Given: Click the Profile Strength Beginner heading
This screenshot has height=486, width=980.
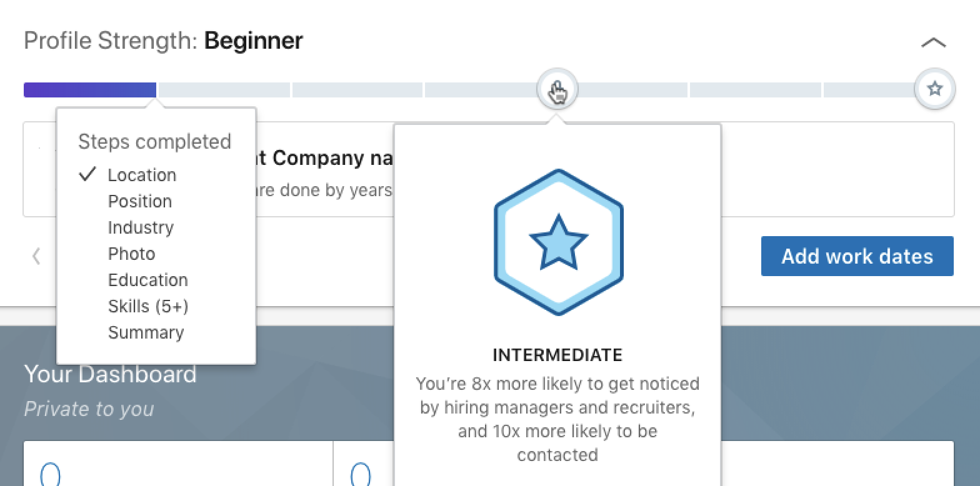Looking at the screenshot, I should click(163, 41).
